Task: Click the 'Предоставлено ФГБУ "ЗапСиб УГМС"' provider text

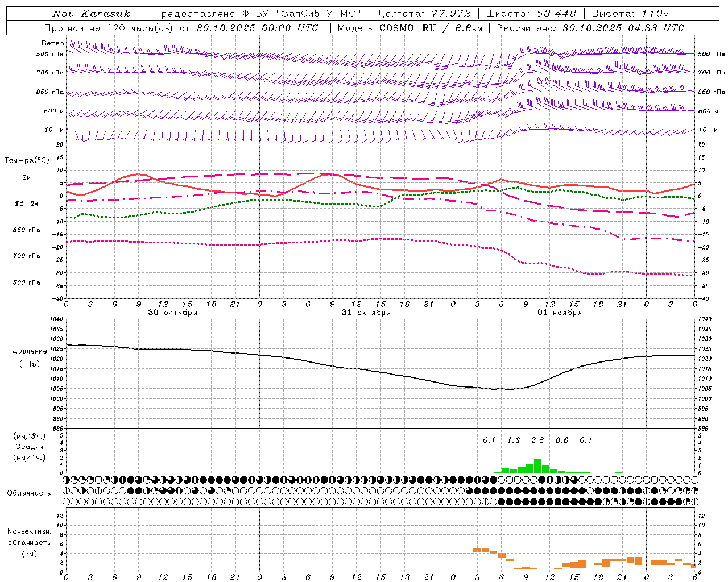Action: 257,14
